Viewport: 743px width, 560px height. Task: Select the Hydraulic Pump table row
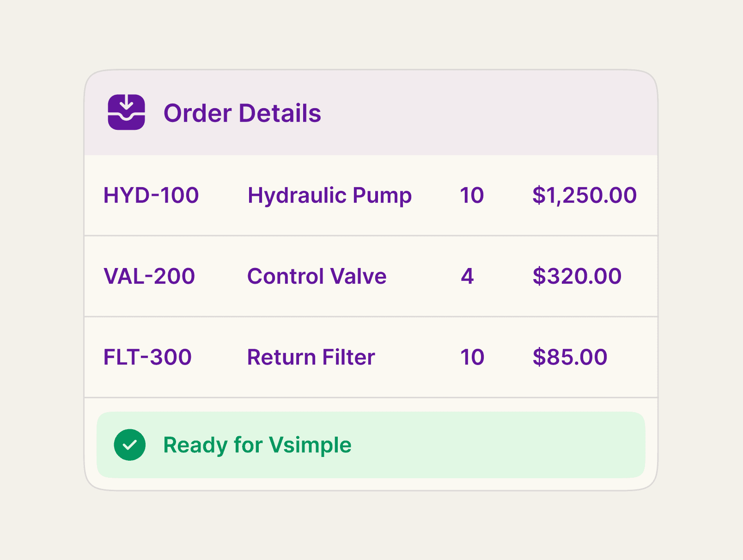click(x=371, y=195)
